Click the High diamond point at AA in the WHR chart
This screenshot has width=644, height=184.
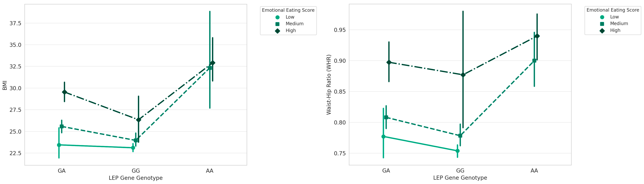tap(537, 36)
